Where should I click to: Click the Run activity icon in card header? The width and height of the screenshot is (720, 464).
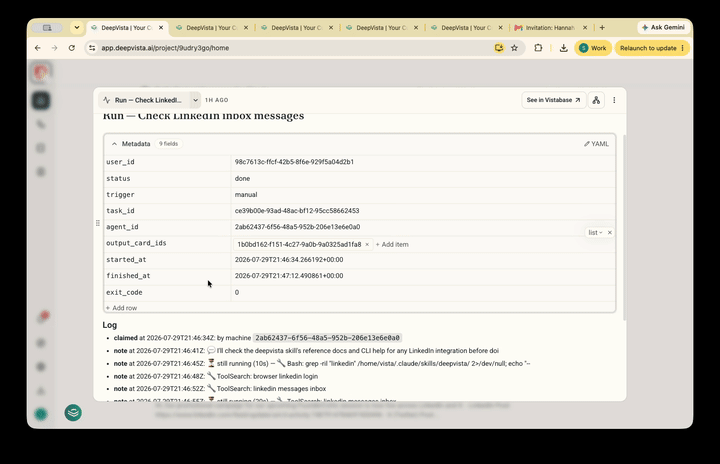[107, 100]
